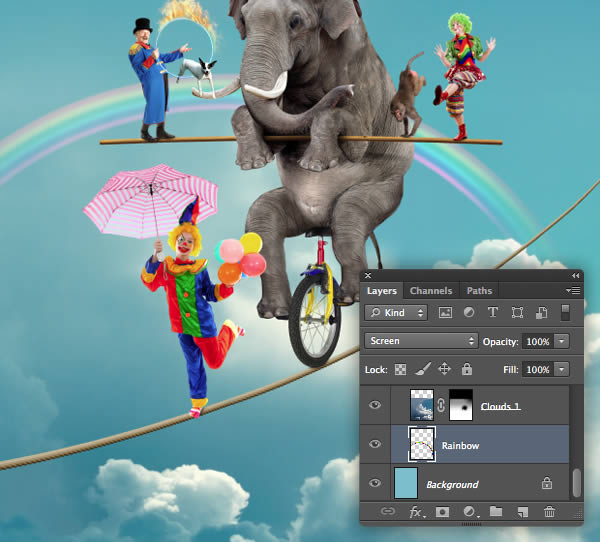Collapse panel with double-arrow icon
Viewport: 600px width, 542px height.
pyautogui.click(x=575, y=276)
